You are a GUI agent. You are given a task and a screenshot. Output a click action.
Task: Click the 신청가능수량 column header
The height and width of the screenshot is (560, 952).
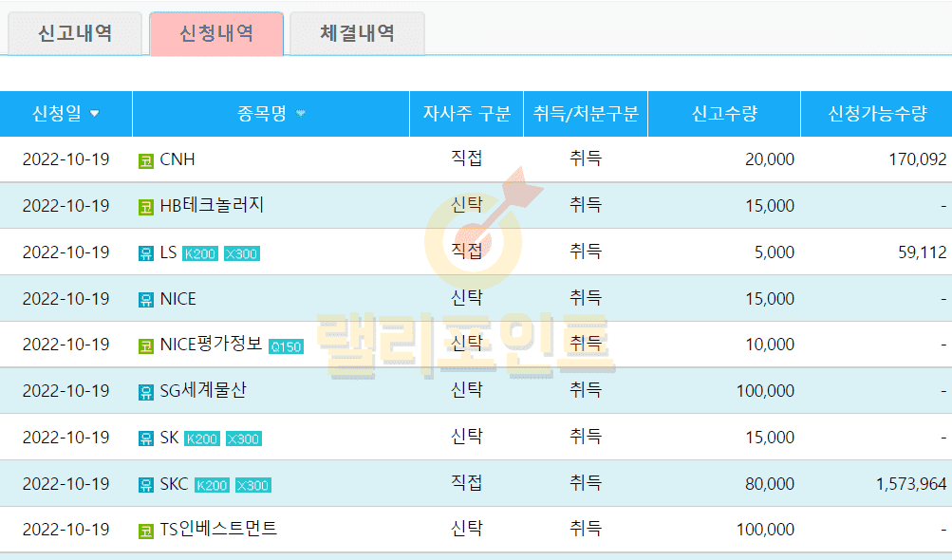[x=876, y=114]
